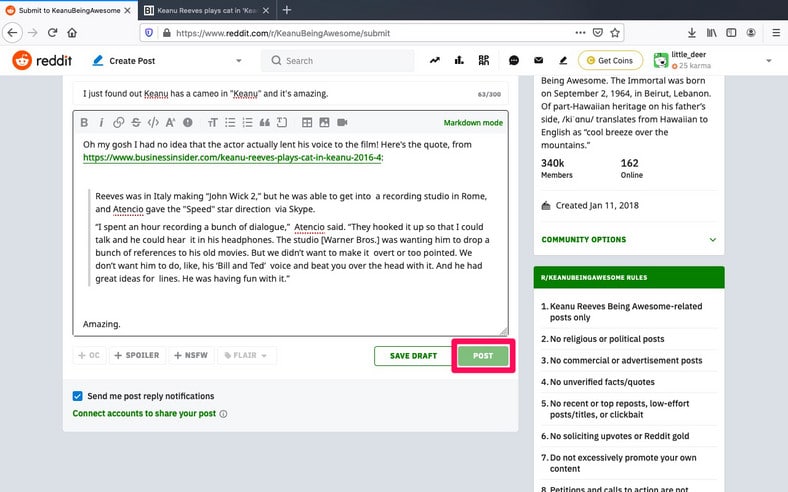The height and width of the screenshot is (492, 788).
Task: Toggle the OC tag button
Action: click(89, 355)
